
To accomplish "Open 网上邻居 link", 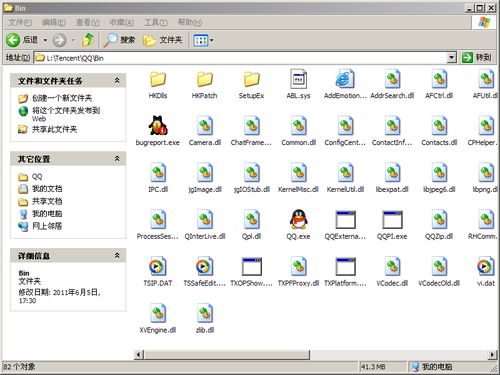I will [x=47, y=226].
